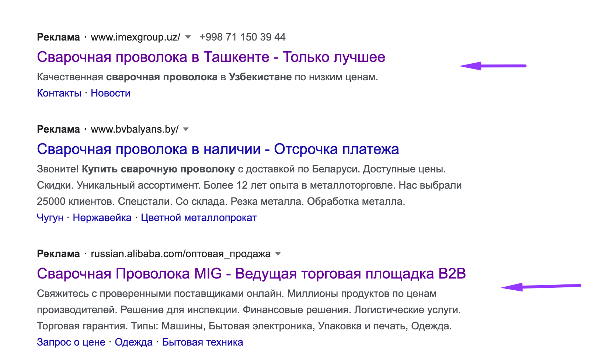The height and width of the screenshot is (364, 609).
Task: Click the 'Сварочная Проволока MIG' Alibaba headline
Action: point(251,274)
